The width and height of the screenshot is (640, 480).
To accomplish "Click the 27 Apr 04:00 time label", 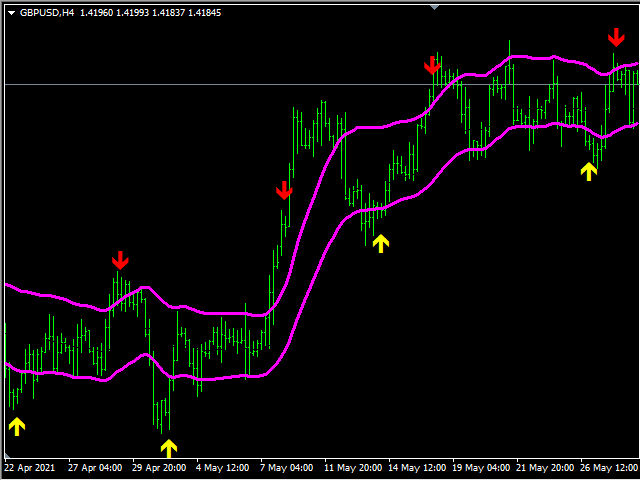I will [x=95, y=467].
